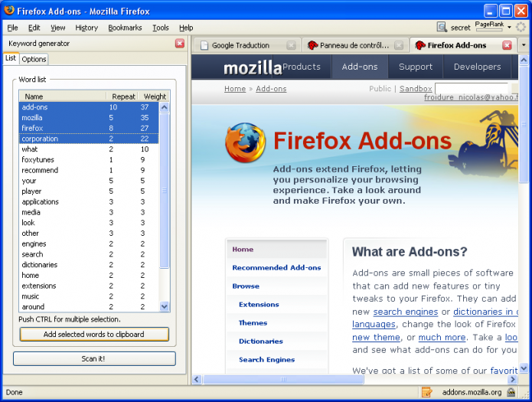Screen dimensions: 532x402
Task: Close the Google Traduction tab
Action: (291, 45)
